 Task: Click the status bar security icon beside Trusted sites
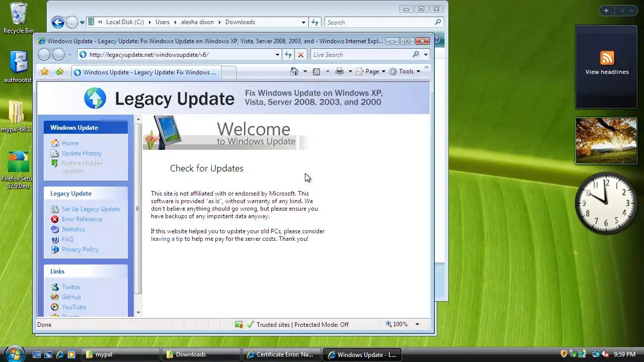239,324
